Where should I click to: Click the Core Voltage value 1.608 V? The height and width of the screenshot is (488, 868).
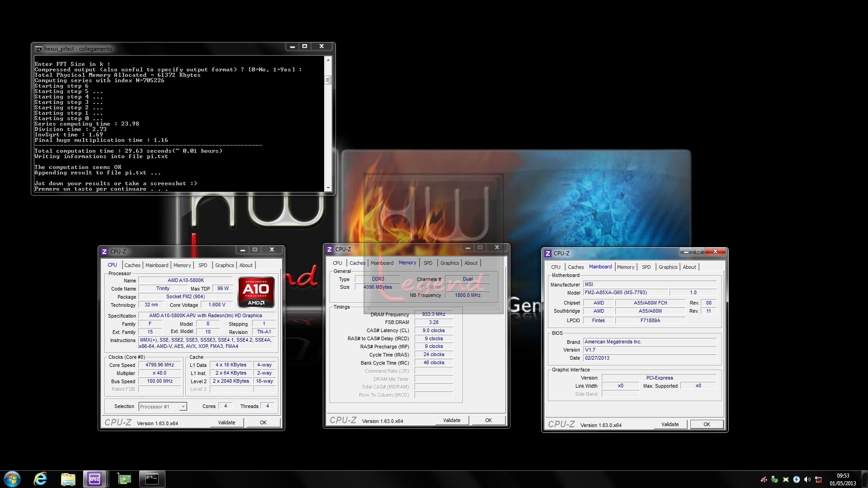[217, 305]
